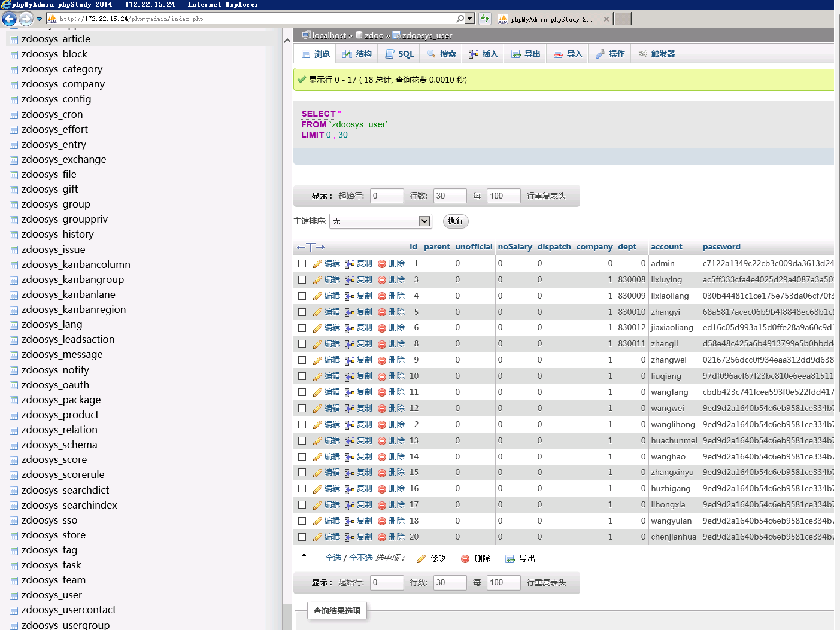Click the 执行 (Go) button
This screenshot has height=630, width=840.
(456, 221)
